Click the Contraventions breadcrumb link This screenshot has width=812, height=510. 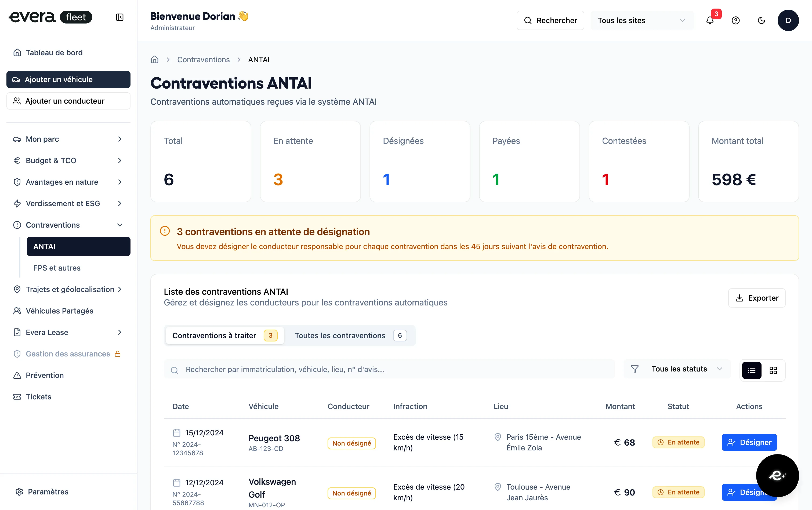tap(203, 60)
